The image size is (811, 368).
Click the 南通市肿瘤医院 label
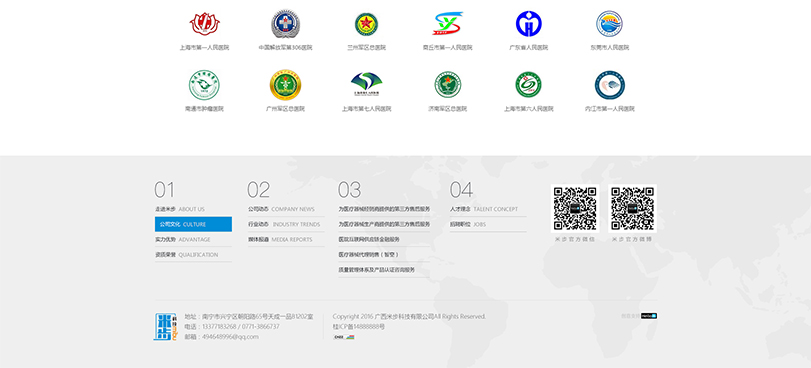tap(204, 109)
